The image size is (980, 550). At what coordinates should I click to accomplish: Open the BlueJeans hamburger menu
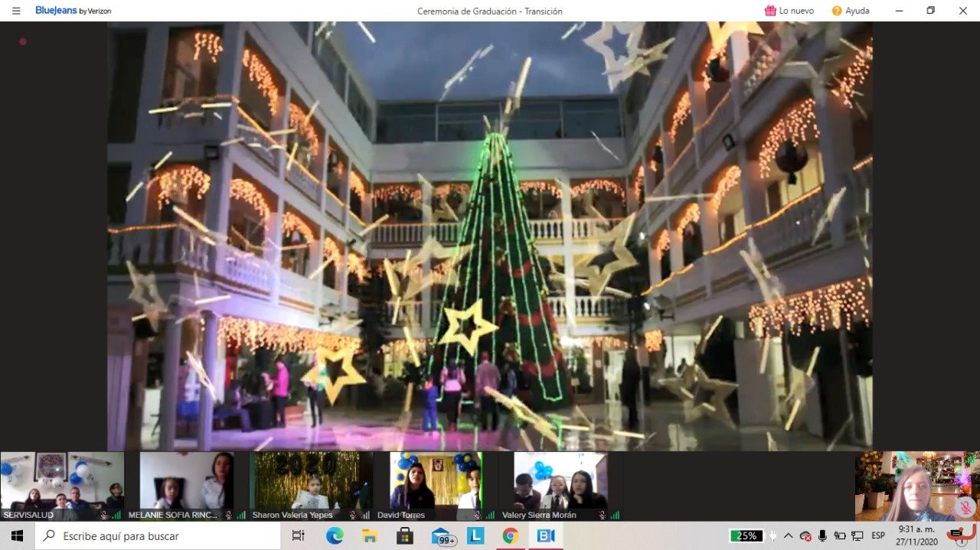click(16, 11)
